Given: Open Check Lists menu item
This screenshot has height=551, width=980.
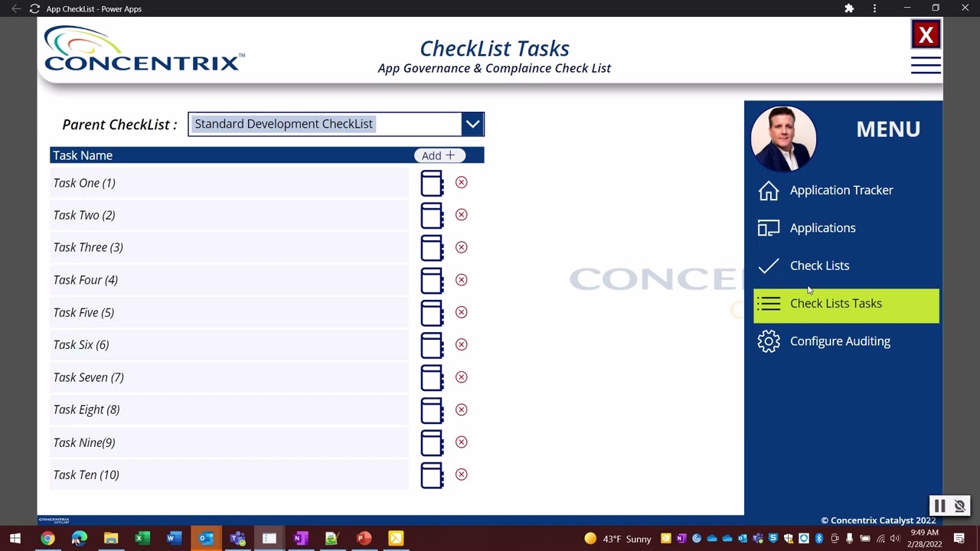Looking at the screenshot, I should tap(819, 266).
